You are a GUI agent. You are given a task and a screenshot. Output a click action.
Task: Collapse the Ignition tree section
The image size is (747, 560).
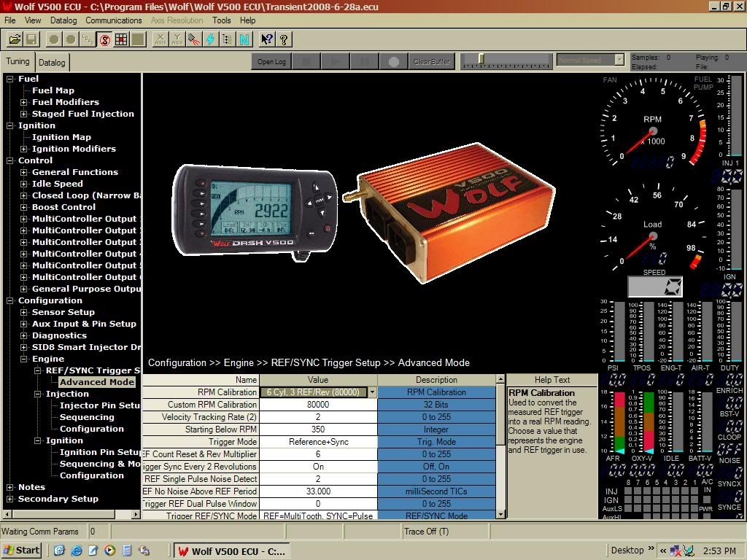pyautogui.click(x=10, y=125)
